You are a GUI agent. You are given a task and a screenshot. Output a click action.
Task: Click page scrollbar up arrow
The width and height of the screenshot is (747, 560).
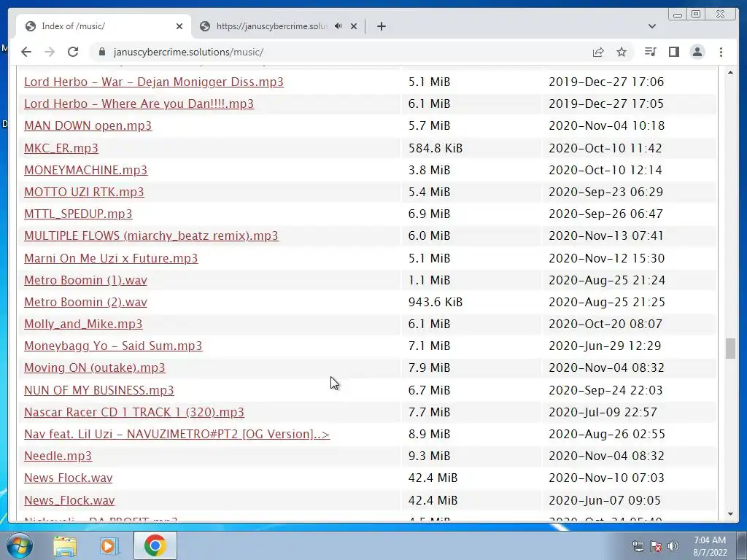pyautogui.click(x=730, y=72)
